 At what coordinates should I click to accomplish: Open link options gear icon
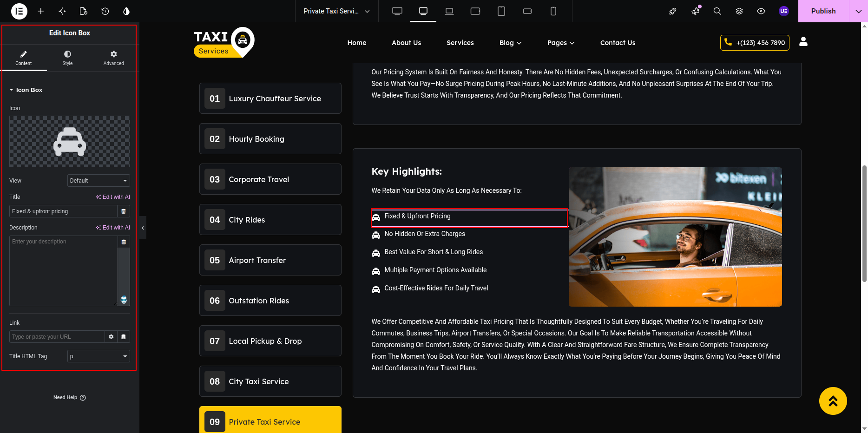111,337
